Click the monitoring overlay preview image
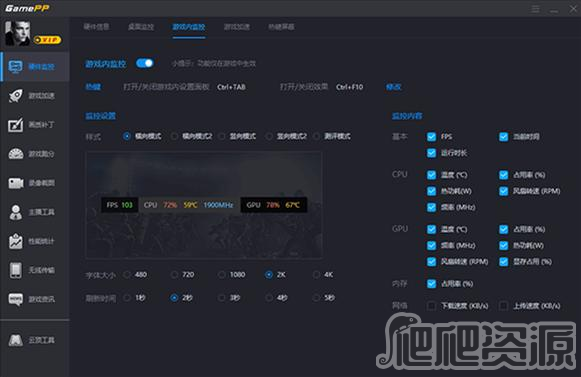 coord(204,205)
